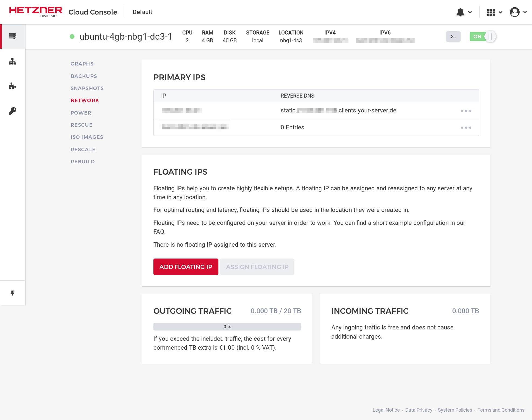This screenshot has width=532, height=420.
Task: Switch to the Backups section
Action: coord(84,76)
